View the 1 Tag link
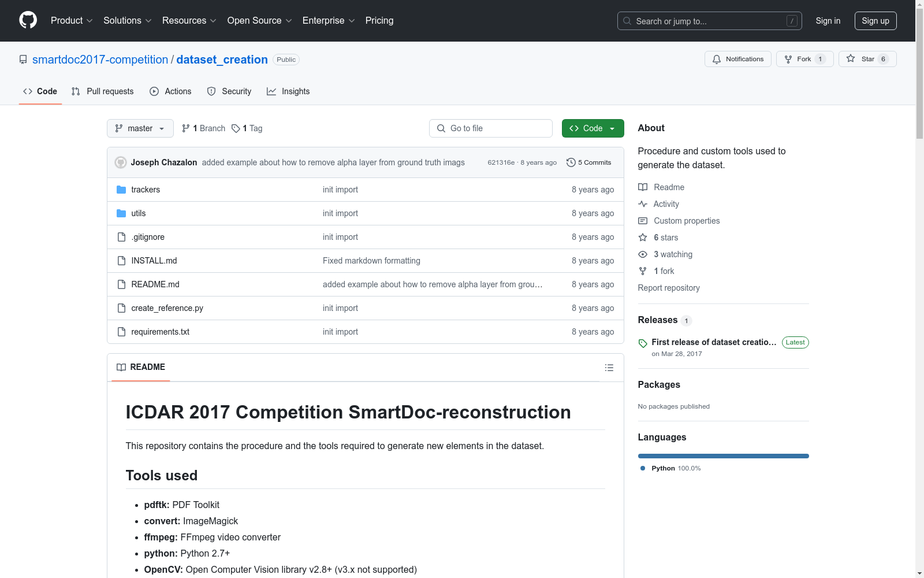924x578 pixels. click(247, 128)
